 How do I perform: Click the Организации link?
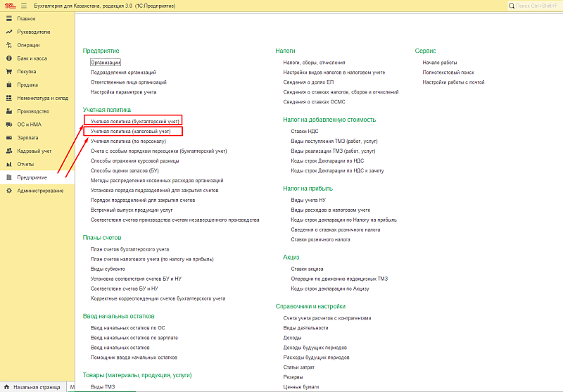click(106, 63)
